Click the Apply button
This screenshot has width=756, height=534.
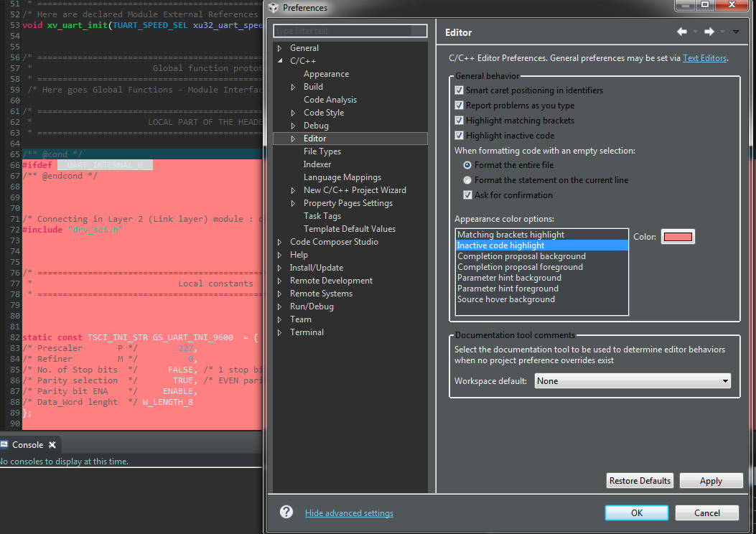pyautogui.click(x=711, y=480)
